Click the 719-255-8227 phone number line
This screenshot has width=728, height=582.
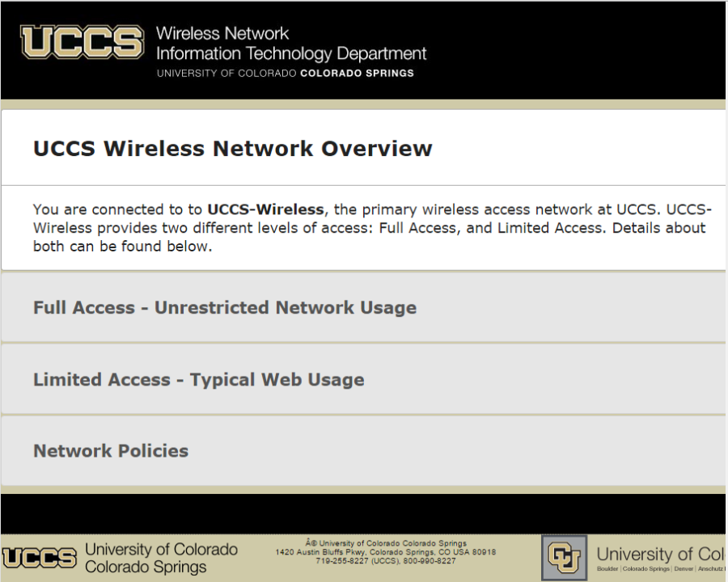coord(385,561)
